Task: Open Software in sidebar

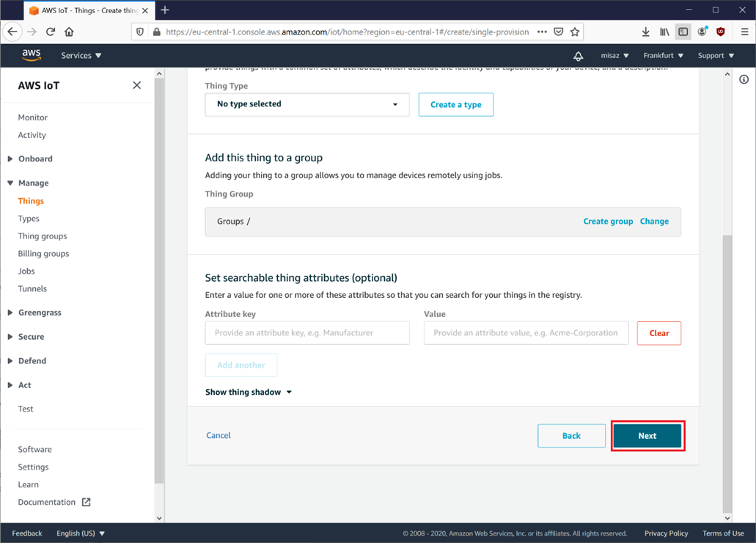Action: [34, 449]
